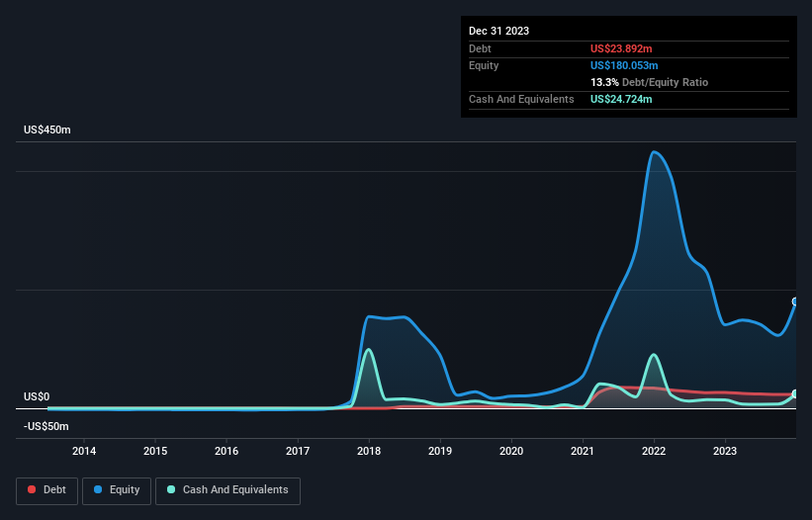812x520 pixels.
Task: Select the Equity endpoint marker at Dec 2023
Action: [x=795, y=302]
